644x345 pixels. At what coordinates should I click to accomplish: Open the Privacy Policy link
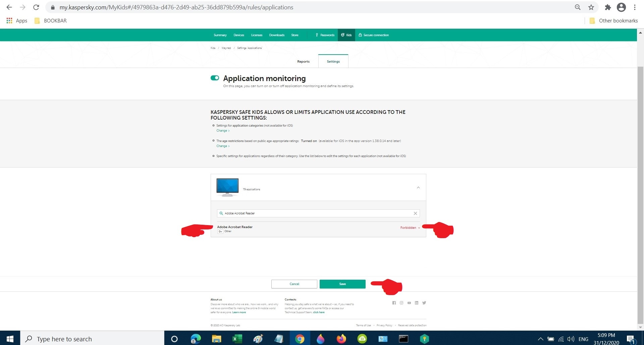(384, 325)
